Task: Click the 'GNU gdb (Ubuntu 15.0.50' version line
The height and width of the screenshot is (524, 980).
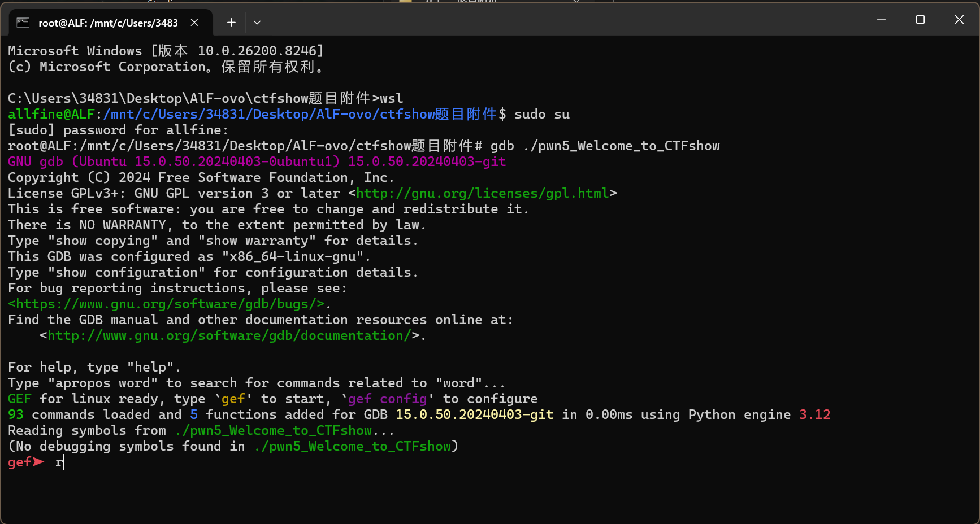Action: point(257,161)
